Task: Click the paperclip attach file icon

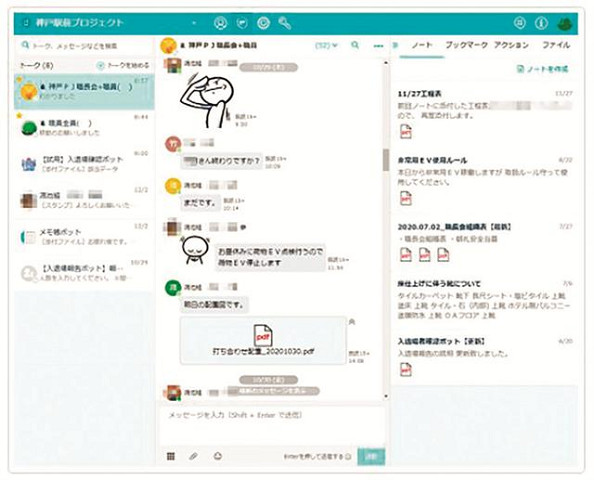Action: (x=194, y=456)
